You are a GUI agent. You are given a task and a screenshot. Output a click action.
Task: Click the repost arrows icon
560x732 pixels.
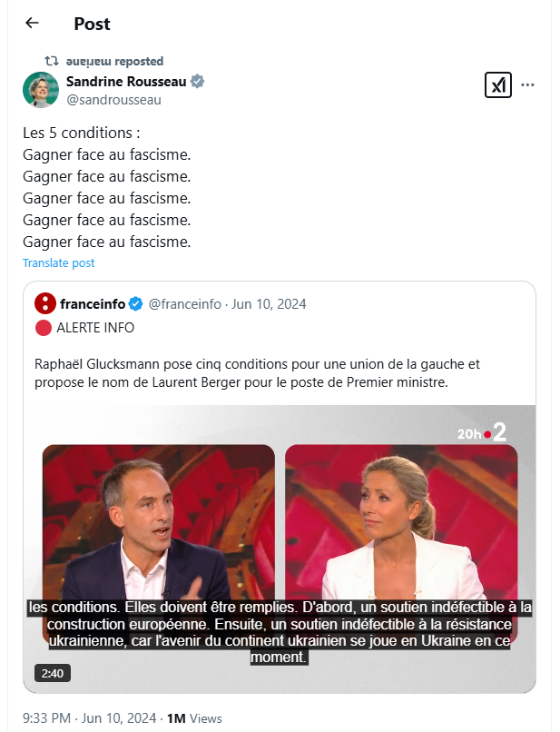(52, 61)
